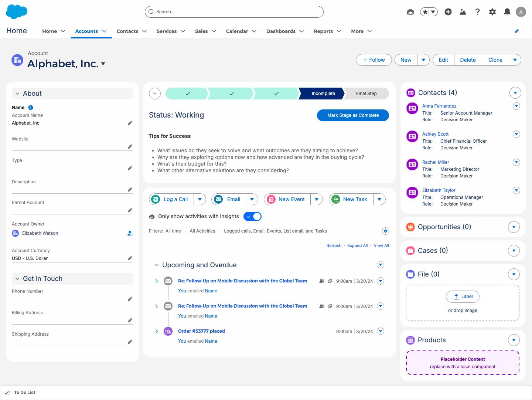
Task: Open the help question mark icon
Action: pos(478,12)
